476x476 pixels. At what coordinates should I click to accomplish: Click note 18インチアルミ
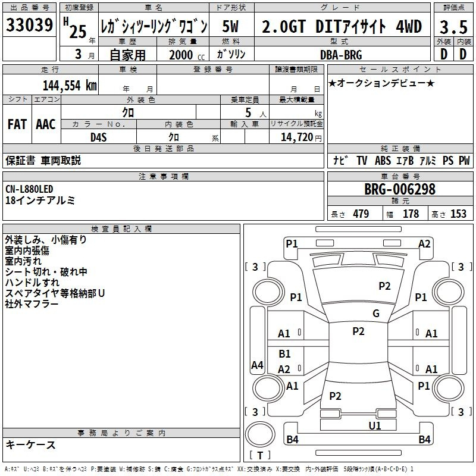pyautogui.click(x=40, y=200)
